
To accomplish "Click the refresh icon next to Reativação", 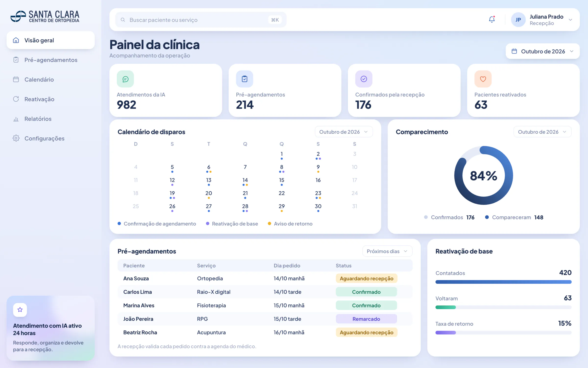I will (16, 99).
